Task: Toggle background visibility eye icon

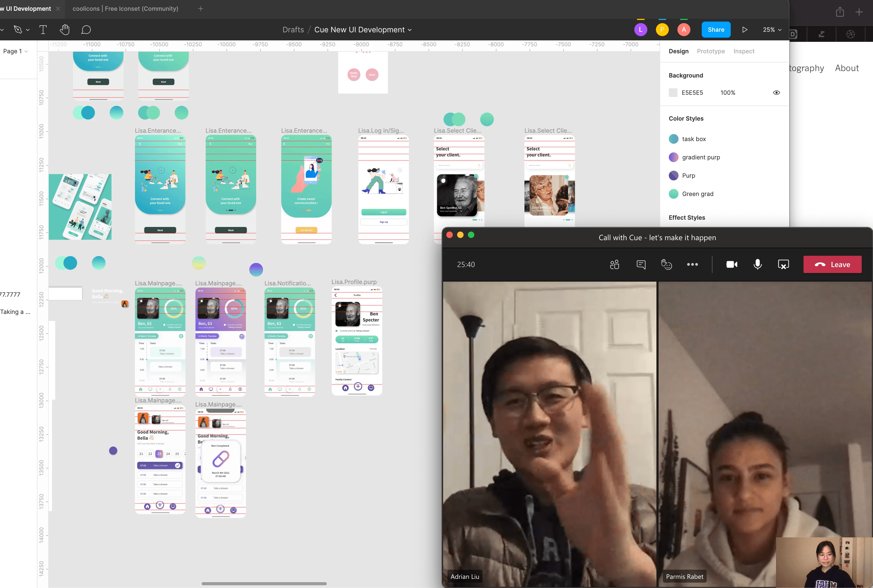Action: click(x=776, y=93)
